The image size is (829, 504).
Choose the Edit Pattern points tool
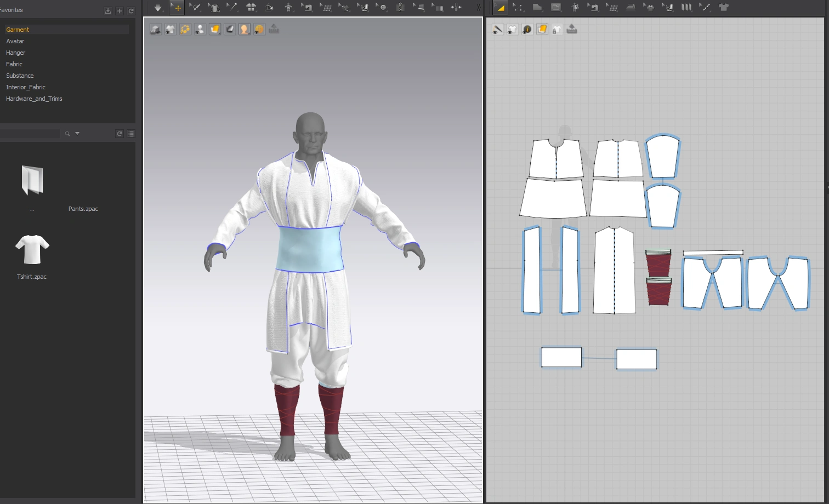(x=518, y=8)
